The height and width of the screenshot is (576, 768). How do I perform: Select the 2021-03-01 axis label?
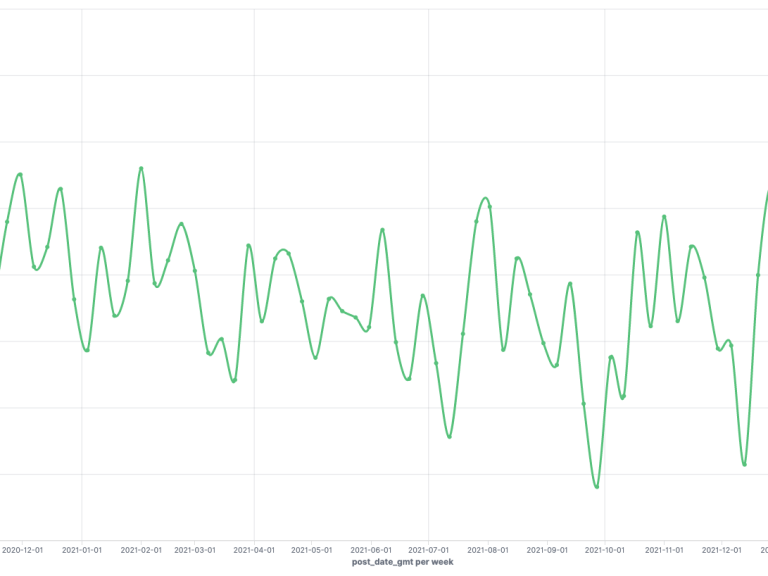pyautogui.click(x=195, y=550)
